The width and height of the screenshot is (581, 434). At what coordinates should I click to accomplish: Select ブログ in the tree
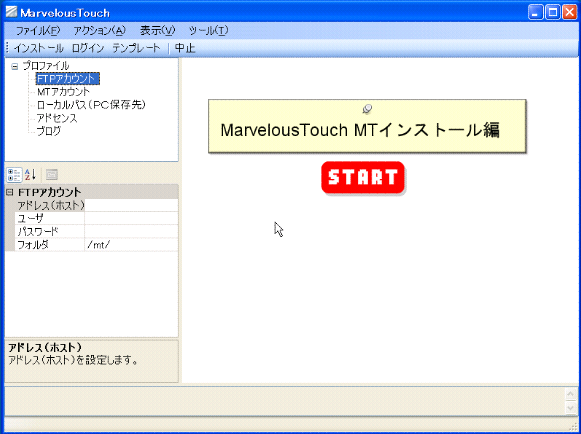tap(49, 131)
